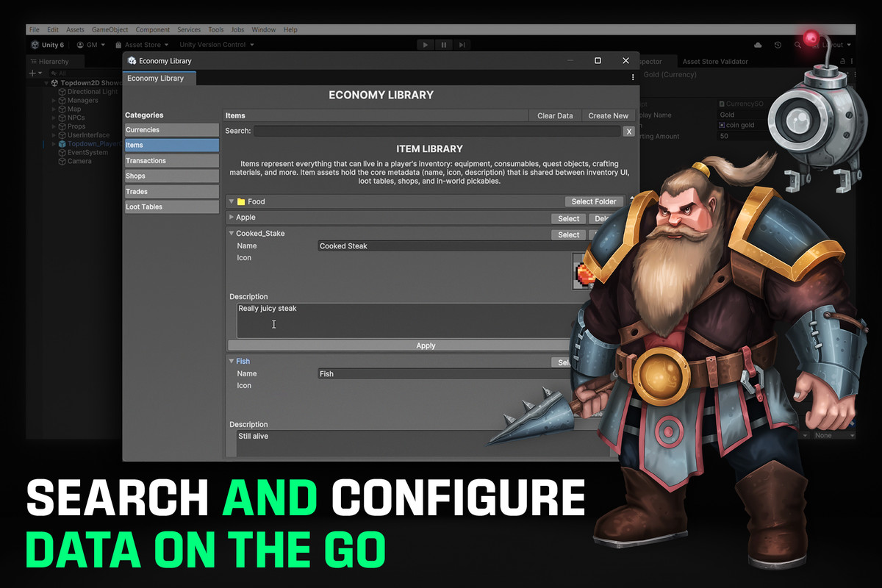
Task: Open the Shops category
Action: point(171,176)
